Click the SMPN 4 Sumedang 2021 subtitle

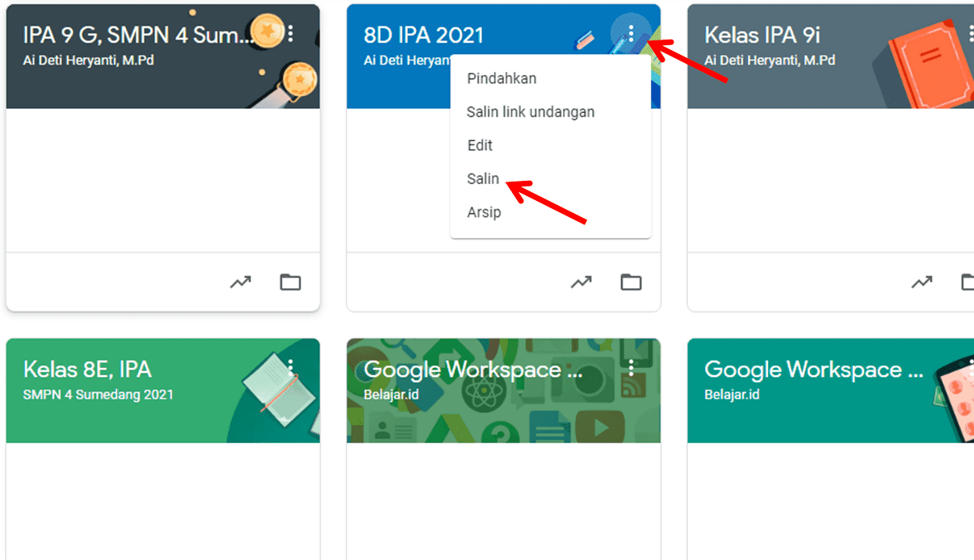98,395
